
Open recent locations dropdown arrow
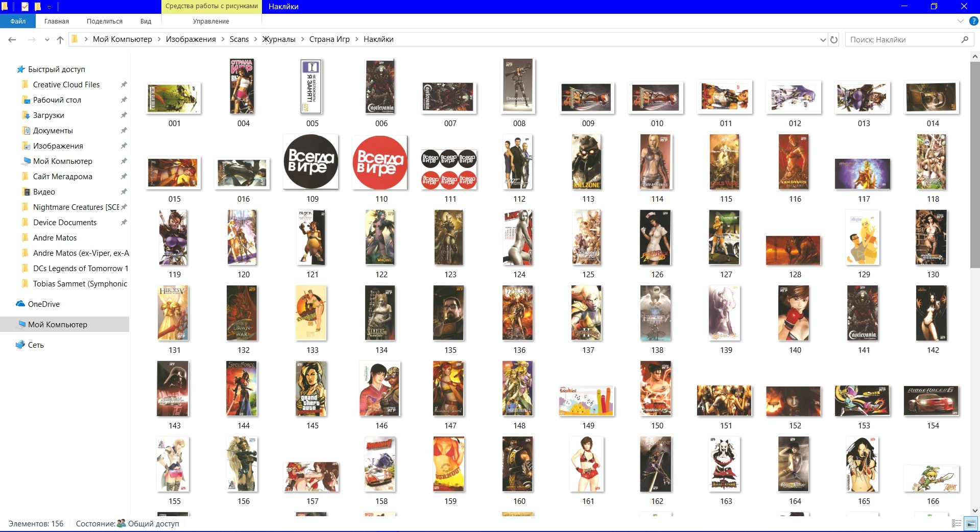coord(47,39)
